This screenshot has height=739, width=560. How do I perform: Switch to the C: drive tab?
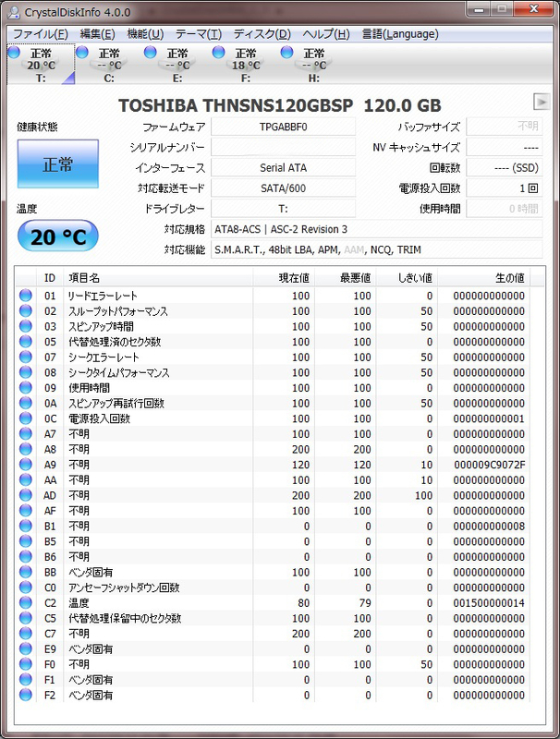pos(109,65)
